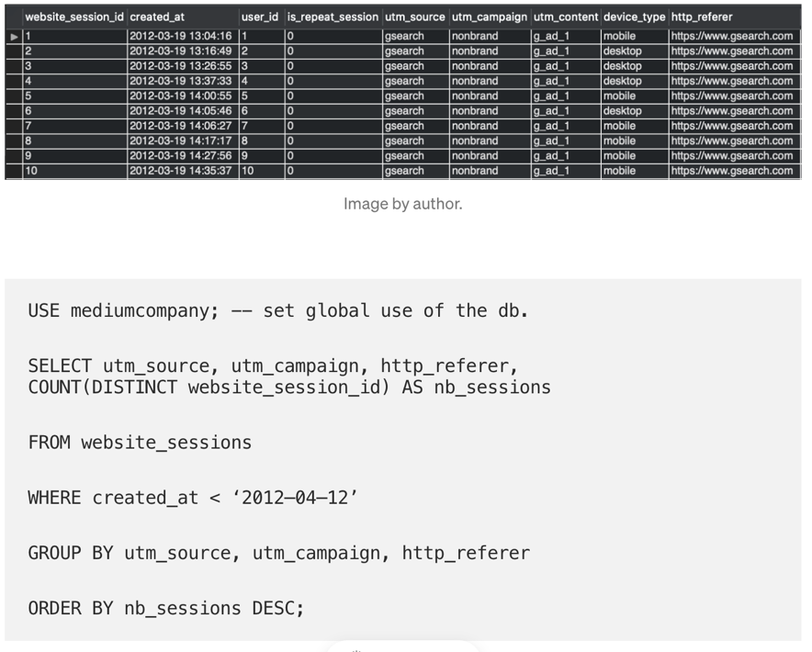This screenshot has width=812, height=652.
Task: Click the GROUP BY utm_source code line
Action: (x=278, y=553)
